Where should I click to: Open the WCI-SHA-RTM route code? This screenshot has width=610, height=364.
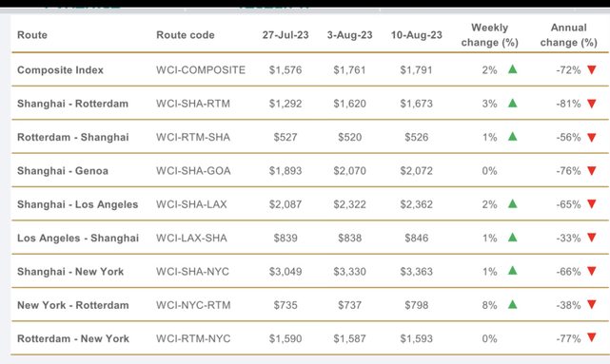click(193, 104)
